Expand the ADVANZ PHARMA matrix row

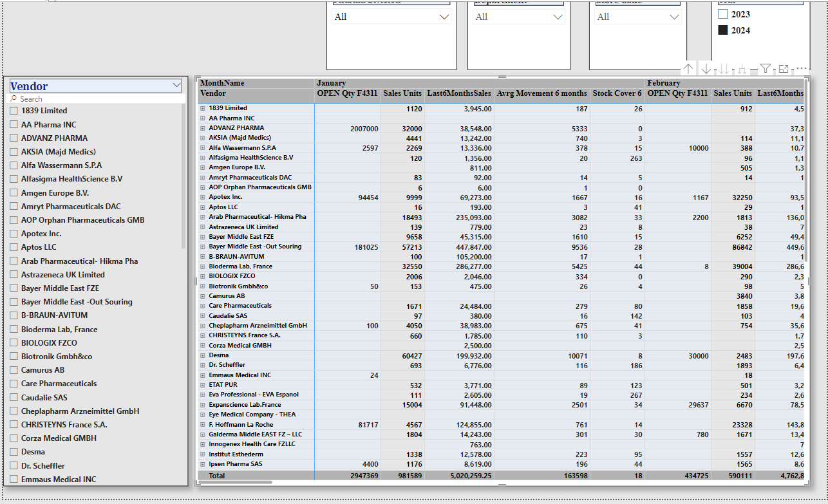click(x=202, y=128)
